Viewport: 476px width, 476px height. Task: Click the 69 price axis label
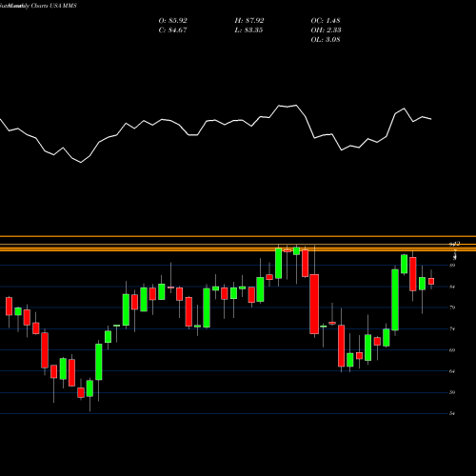point(452,350)
